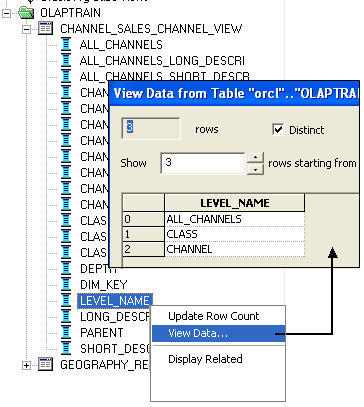This screenshot has height=407, width=364.
Task: Toggle the Distinct checkbox
Action: (278, 129)
